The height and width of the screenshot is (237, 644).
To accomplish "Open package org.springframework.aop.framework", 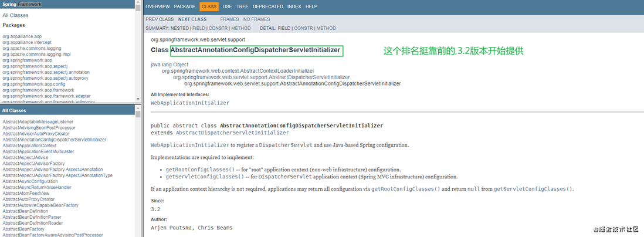I will coord(38,90).
